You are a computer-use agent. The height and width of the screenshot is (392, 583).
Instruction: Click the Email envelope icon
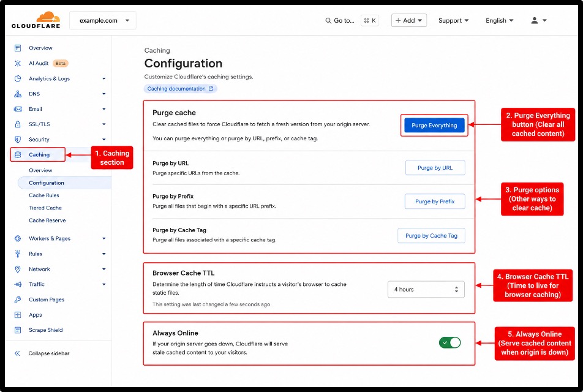(18, 109)
